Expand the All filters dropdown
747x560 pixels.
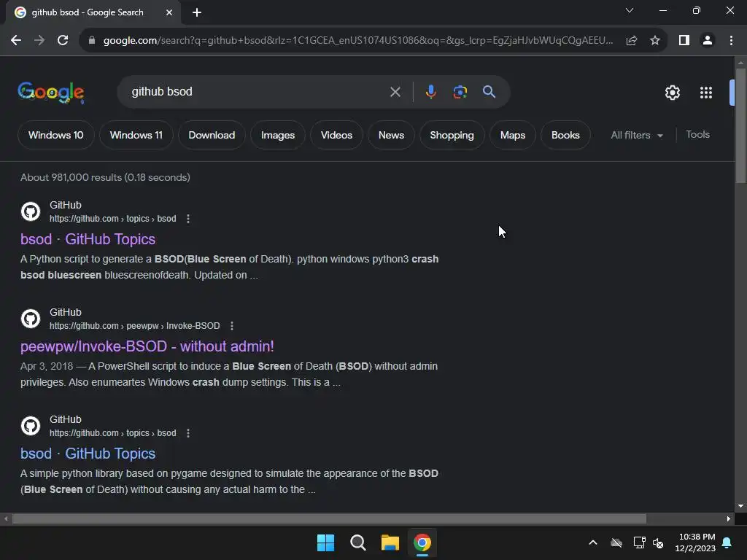636,135
